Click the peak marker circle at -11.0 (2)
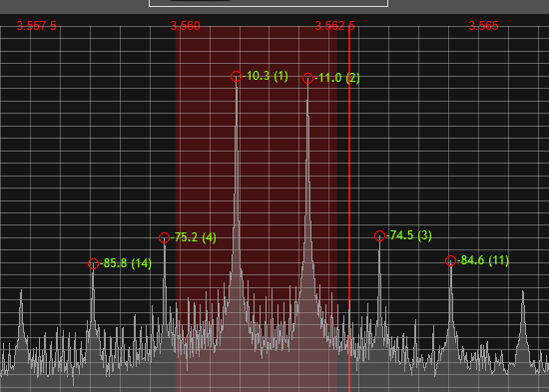 click(307, 78)
